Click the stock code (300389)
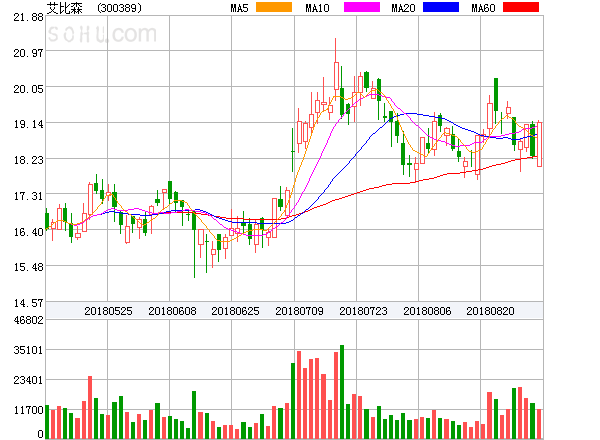 119,8
